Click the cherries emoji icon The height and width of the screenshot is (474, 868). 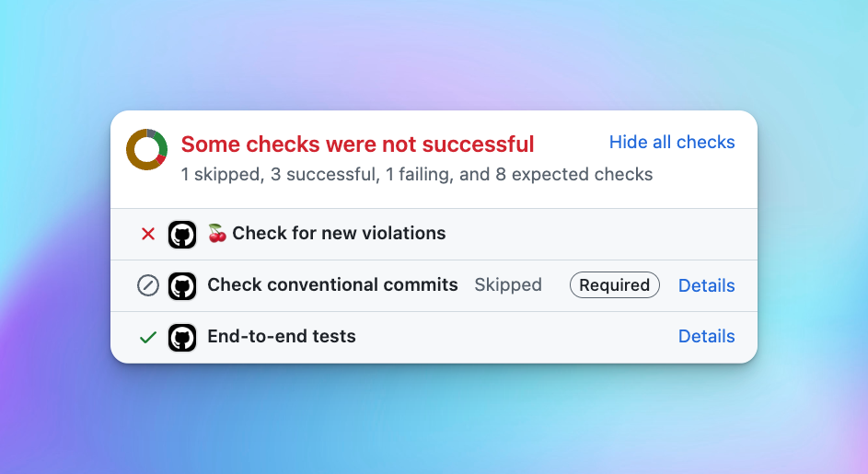tap(217, 233)
